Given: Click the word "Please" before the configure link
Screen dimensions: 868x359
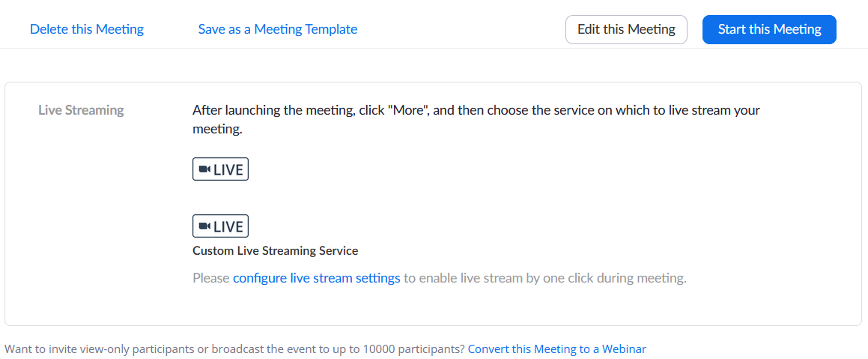Looking at the screenshot, I should point(211,278).
